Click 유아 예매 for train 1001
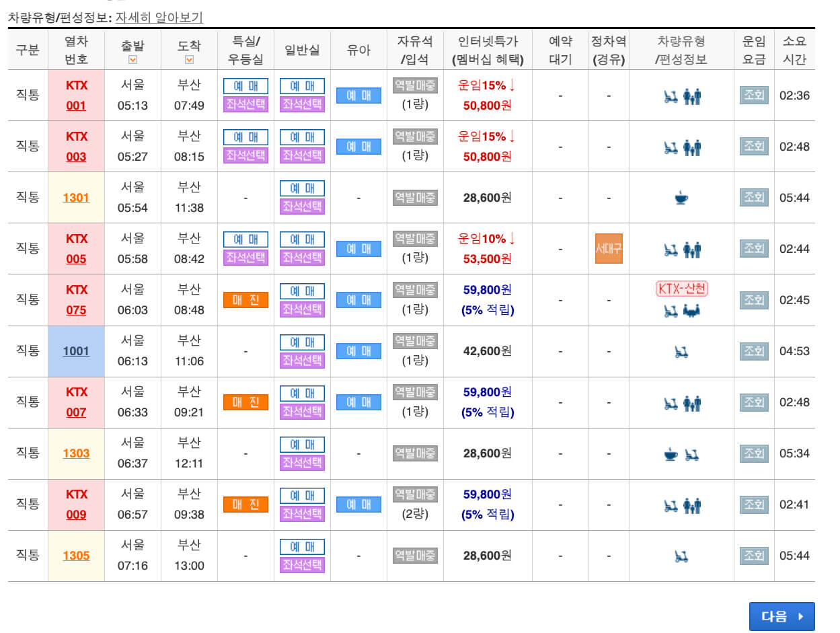The height and width of the screenshot is (633, 840). 358,351
